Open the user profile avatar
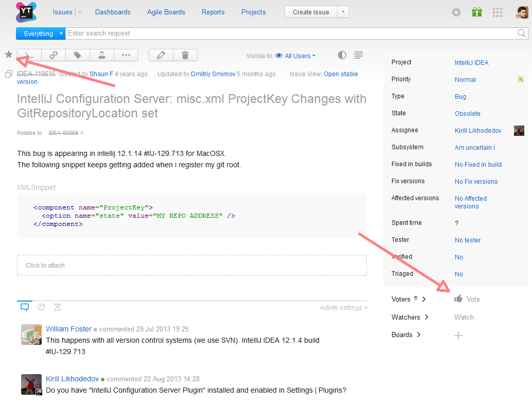 (x=522, y=12)
